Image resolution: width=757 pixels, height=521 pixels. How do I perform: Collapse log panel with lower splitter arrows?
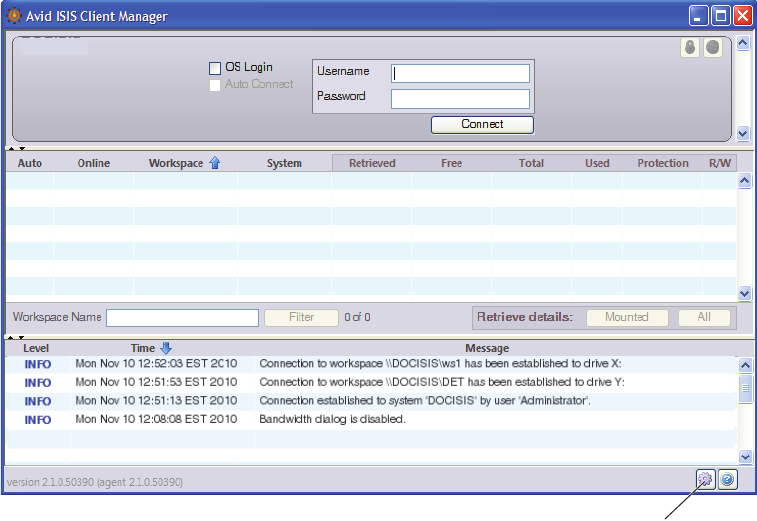[x=16, y=337]
